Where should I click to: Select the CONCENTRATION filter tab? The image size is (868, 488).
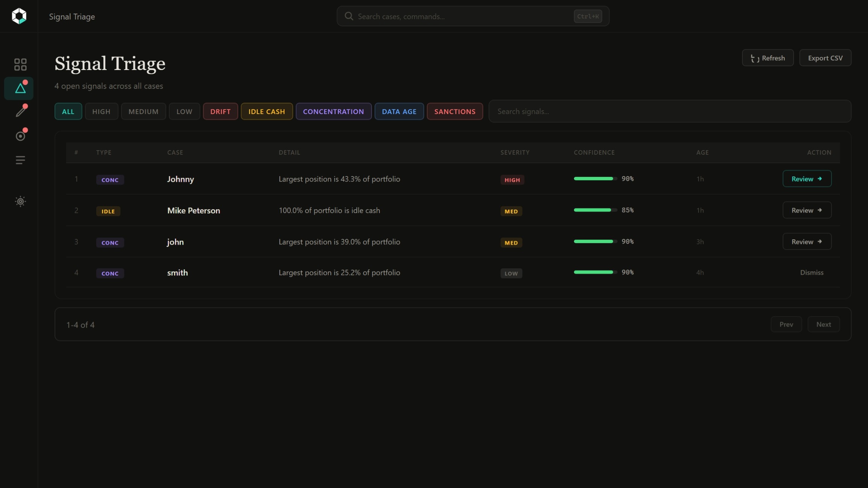click(333, 111)
